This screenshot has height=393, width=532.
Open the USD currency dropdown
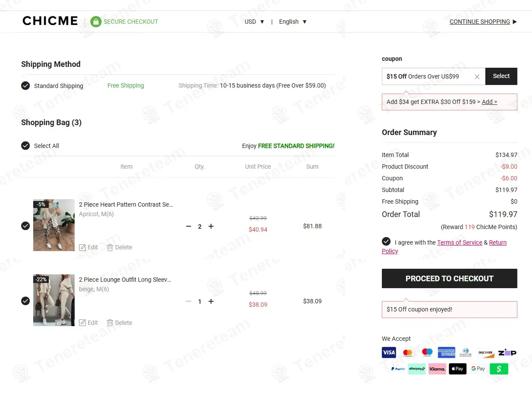[x=254, y=22]
